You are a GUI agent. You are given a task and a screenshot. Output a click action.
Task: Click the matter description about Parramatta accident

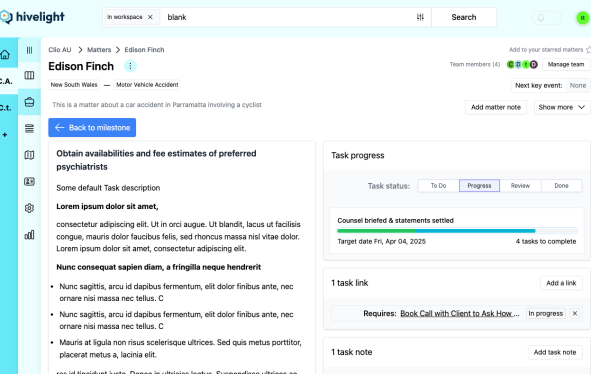pyautogui.click(x=157, y=105)
